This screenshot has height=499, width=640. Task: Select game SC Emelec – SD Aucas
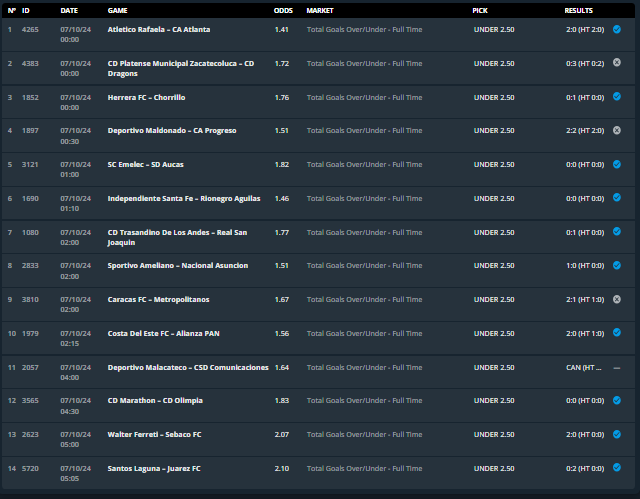[145, 164]
